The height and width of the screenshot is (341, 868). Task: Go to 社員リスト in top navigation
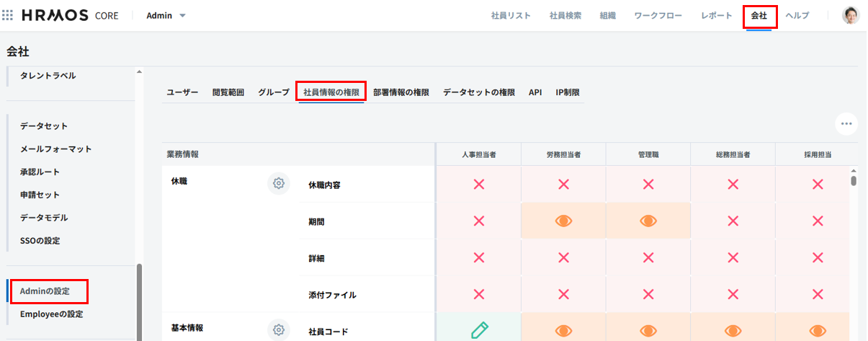[511, 15]
